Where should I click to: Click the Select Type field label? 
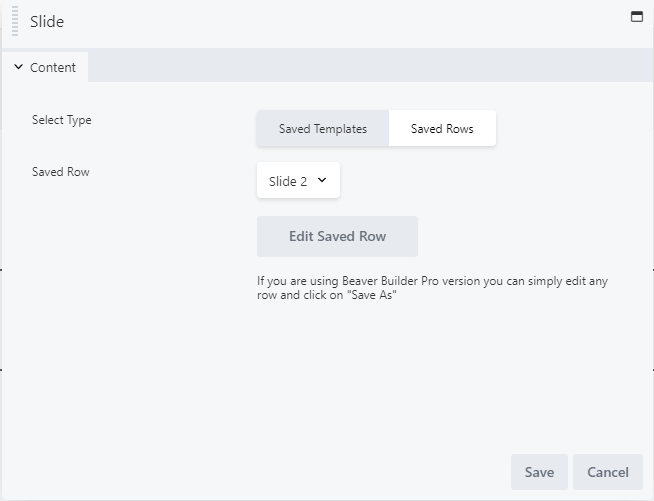pos(62,120)
